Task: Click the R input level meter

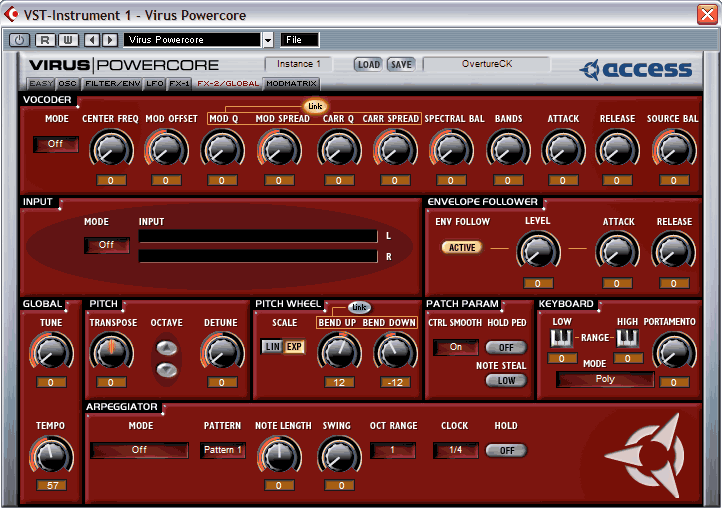Action: pyautogui.click(x=258, y=256)
